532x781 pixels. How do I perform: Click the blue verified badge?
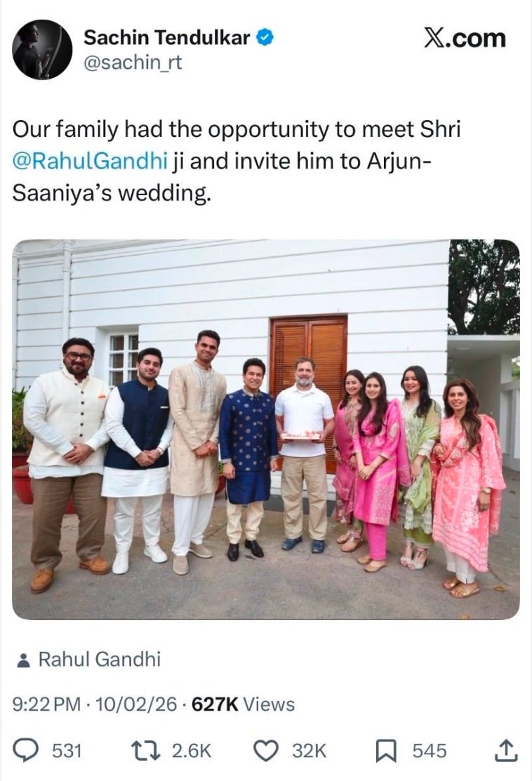click(265, 38)
